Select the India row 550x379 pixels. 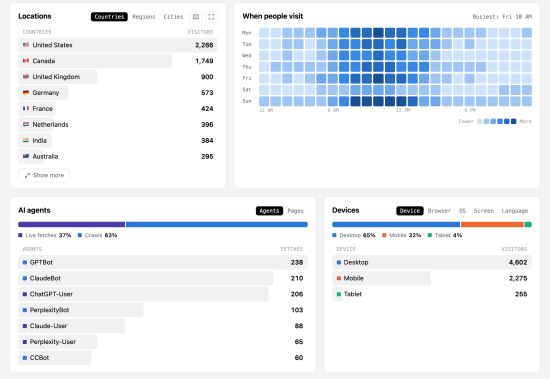click(x=118, y=140)
